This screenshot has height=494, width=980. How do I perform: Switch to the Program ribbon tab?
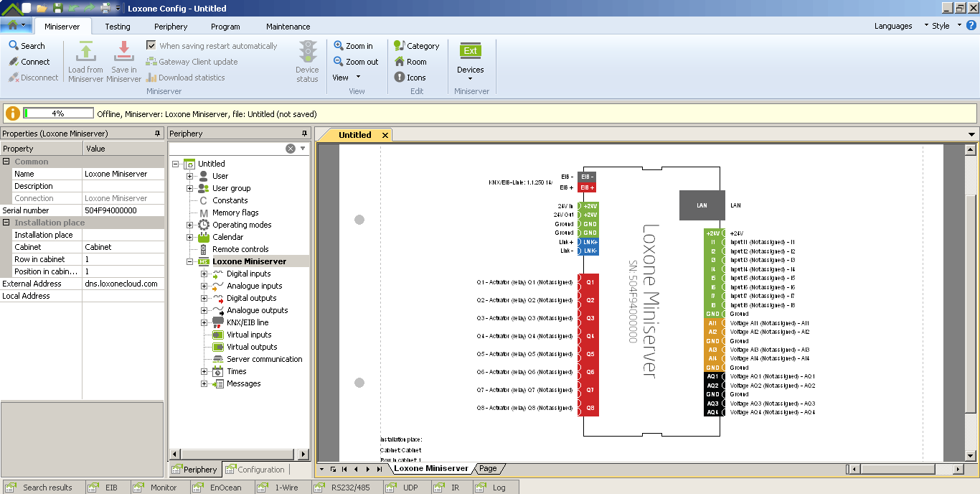pyautogui.click(x=225, y=27)
